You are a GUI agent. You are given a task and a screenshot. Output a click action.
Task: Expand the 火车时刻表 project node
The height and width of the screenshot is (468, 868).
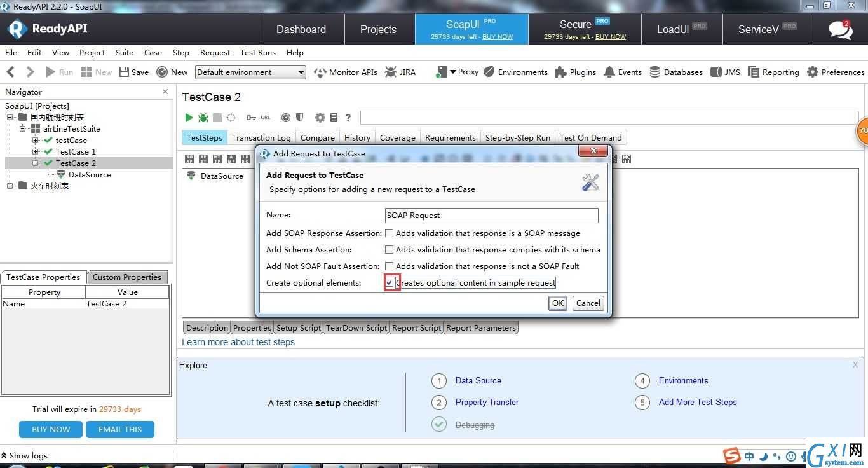[10, 186]
